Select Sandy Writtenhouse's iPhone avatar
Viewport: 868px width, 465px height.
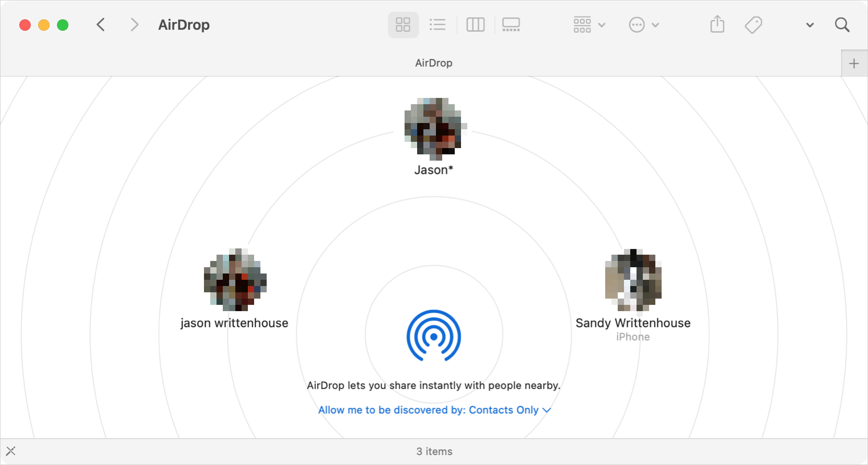tap(633, 280)
